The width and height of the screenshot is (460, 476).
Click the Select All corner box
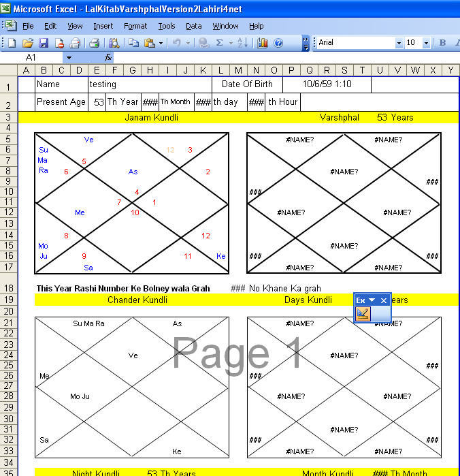(x=8, y=70)
